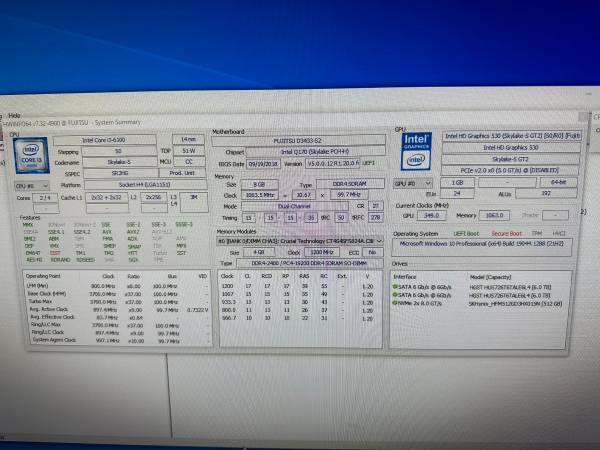Click the Intel Q170 (Skylake PCH-H) chipset field
600x450 pixels.
[x=315, y=152]
